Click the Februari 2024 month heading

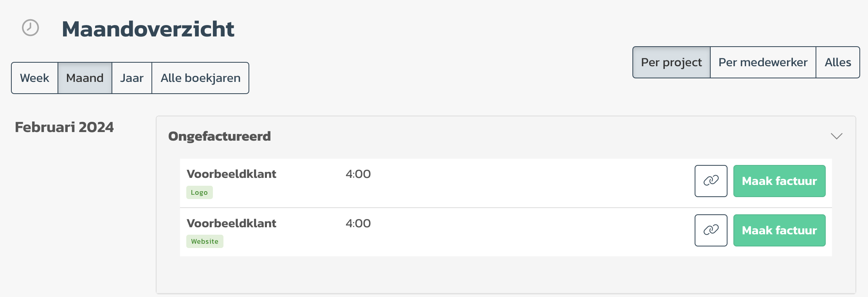click(64, 127)
